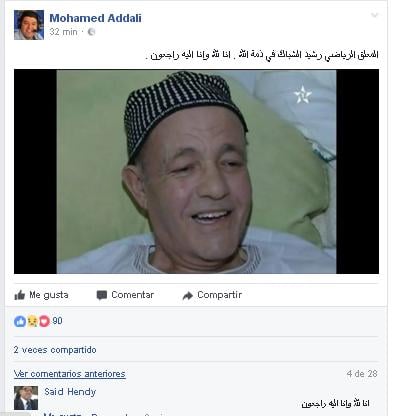Click the Compartir button label

click(219, 295)
